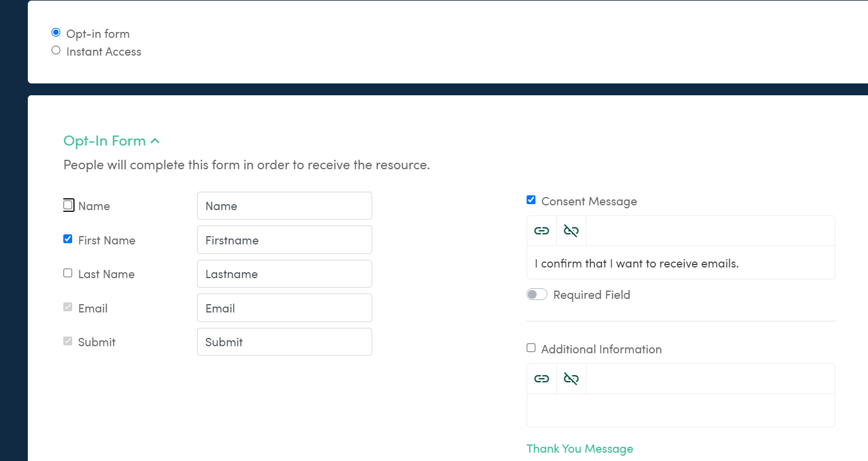Check the Last Name checkbox

[x=68, y=273]
